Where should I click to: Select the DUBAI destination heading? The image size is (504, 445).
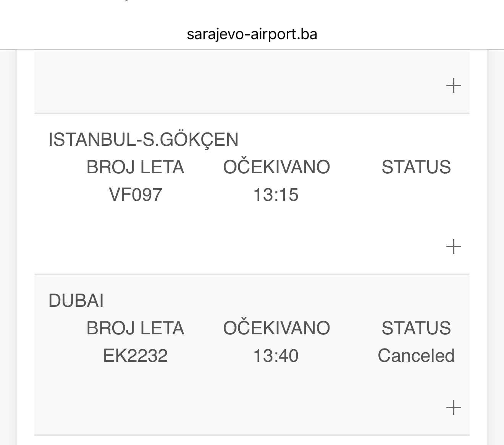tap(76, 301)
